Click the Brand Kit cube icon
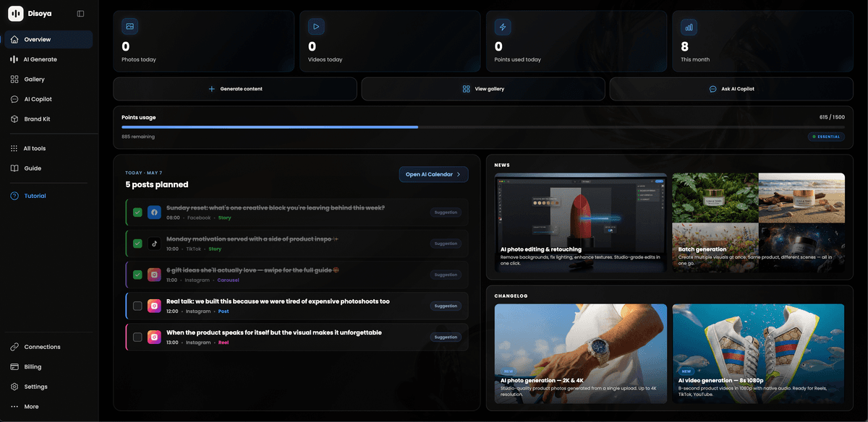The height and width of the screenshot is (422, 868). pyautogui.click(x=14, y=119)
